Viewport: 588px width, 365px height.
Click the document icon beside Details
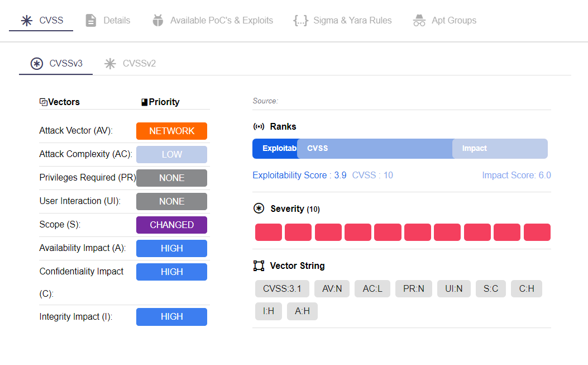pyautogui.click(x=91, y=20)
